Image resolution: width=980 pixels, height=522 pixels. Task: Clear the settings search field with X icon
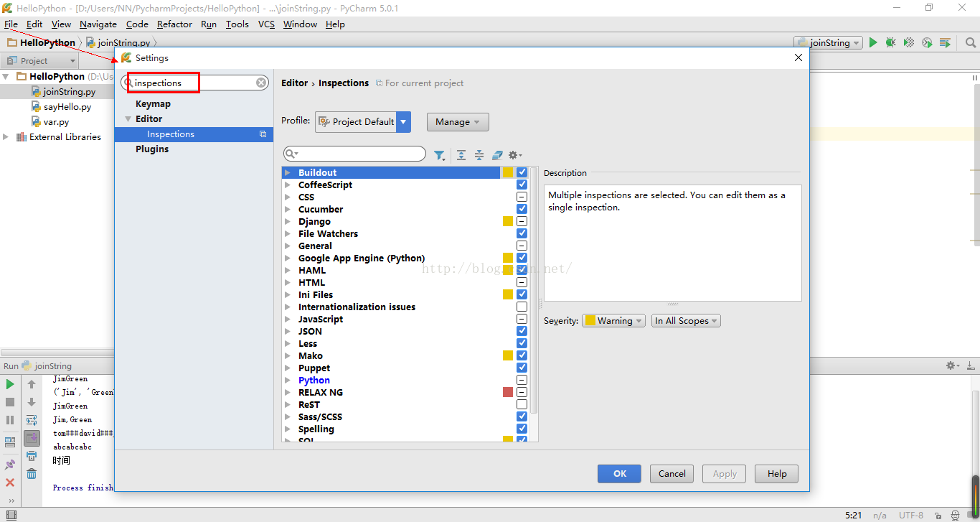coord(262,83)
